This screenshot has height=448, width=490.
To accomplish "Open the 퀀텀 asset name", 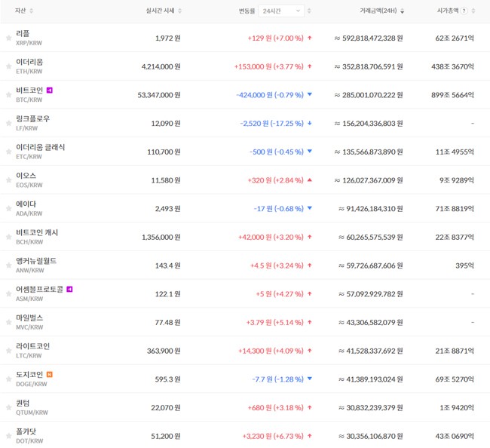I will tap(23, 404).
